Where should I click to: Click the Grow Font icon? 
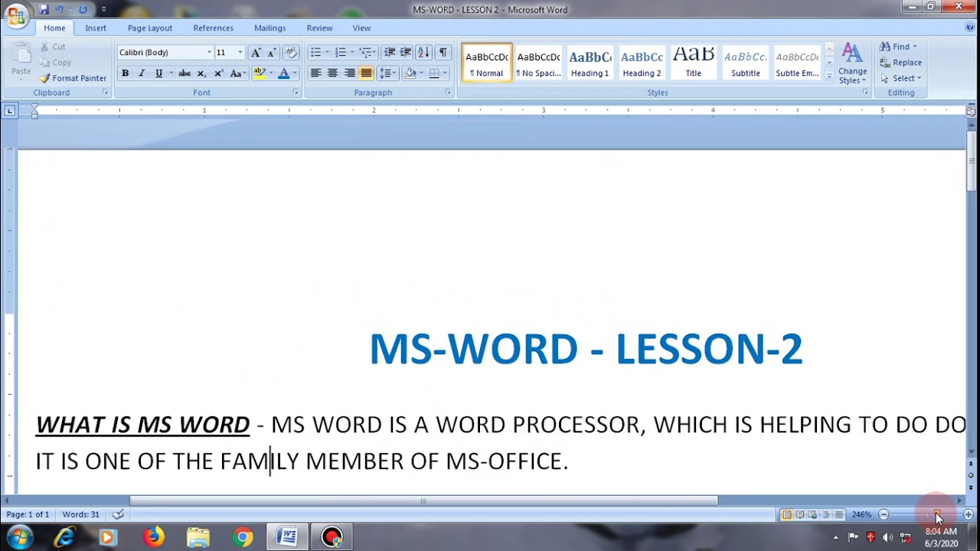coord(256,52)
